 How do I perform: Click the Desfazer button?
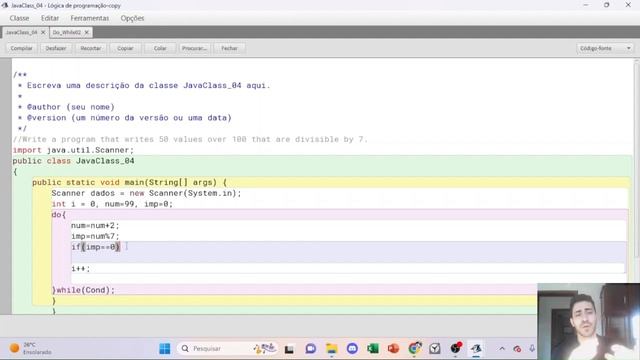(x=56, y=48)
